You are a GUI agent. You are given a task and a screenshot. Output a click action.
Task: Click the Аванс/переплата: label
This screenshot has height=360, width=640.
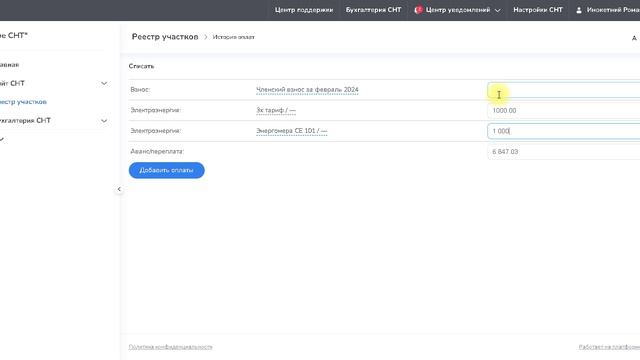point(157,151)
